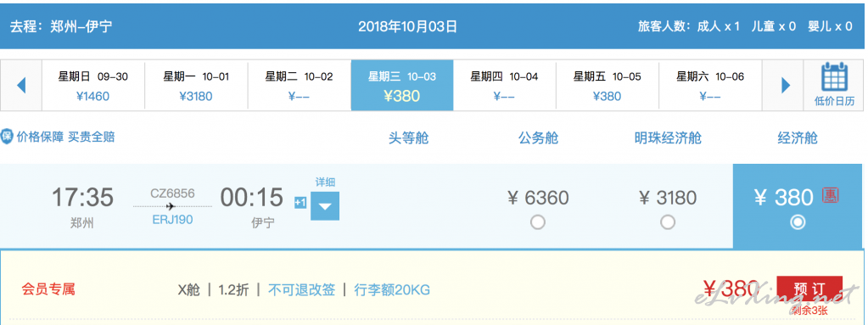Click the +1 next-day arrival badge
Screen dimensions: 868x325
click(300, 203)
